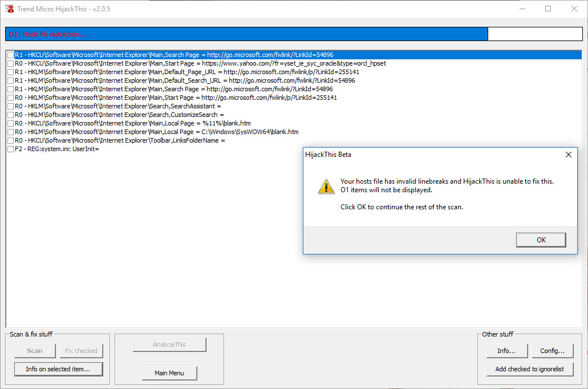
Task: Minimize the HijackThis window
Action: click(x=522, y=9)
